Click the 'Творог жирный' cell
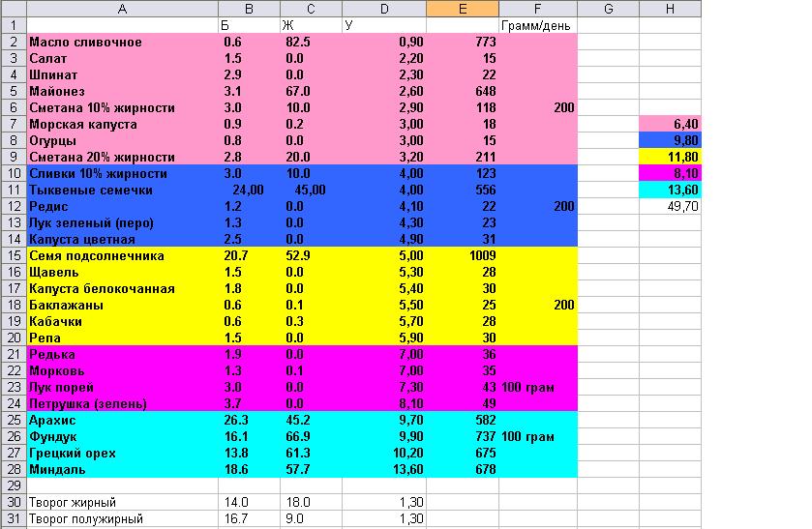The image size is (812, 529). (x=122, y=503)
